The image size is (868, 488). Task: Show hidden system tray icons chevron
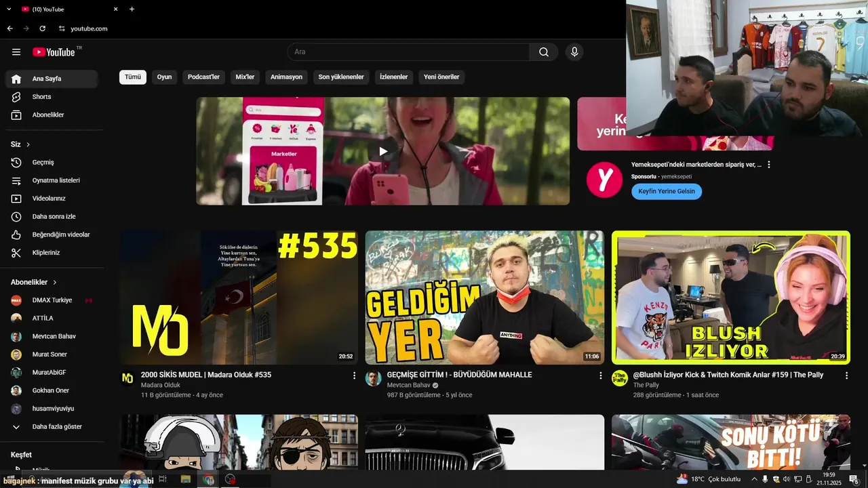tap(754, 479)
